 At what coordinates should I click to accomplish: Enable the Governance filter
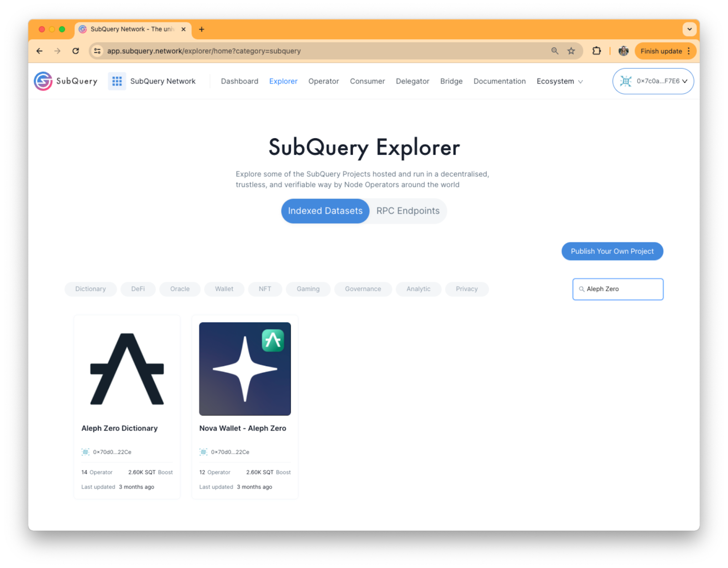(363, 289)
